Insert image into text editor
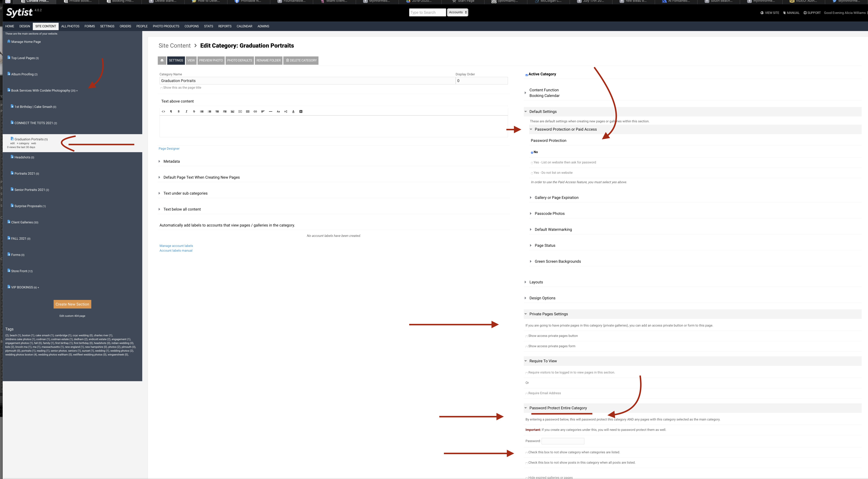The height and width of the screenshot is (479, 868). 233,112
